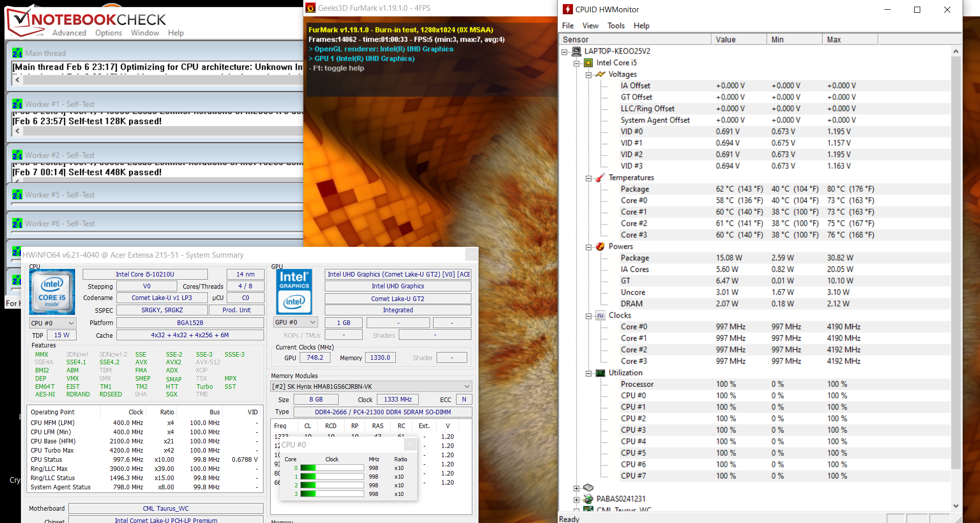Collapse the Intel Core i5 node in HWMonitor

point(577,63)
